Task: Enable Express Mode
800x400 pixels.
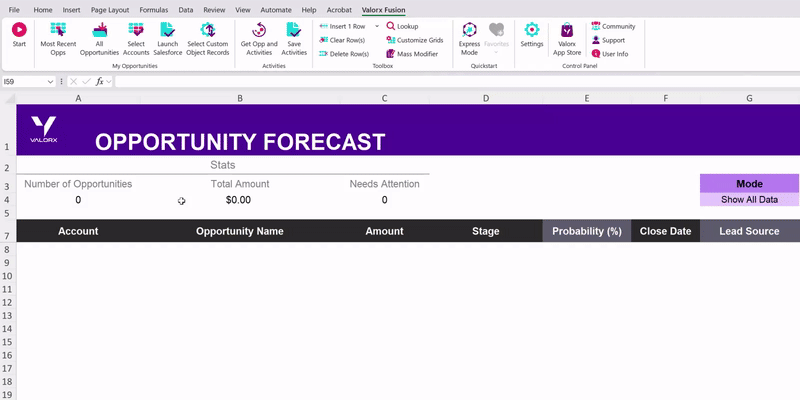Action: tap(469, 39)
